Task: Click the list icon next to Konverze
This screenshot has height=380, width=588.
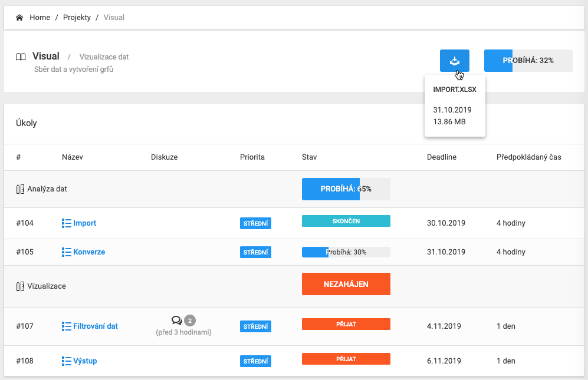Action: point(67,252)
